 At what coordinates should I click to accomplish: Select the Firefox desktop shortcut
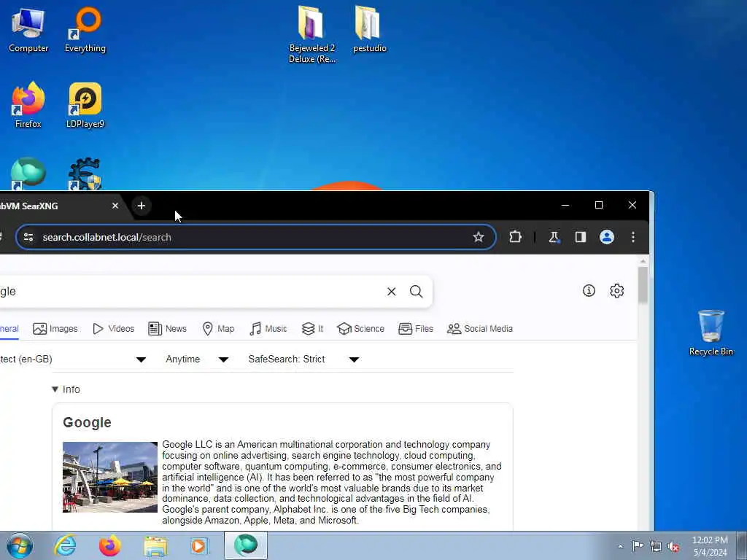(28, 105)
